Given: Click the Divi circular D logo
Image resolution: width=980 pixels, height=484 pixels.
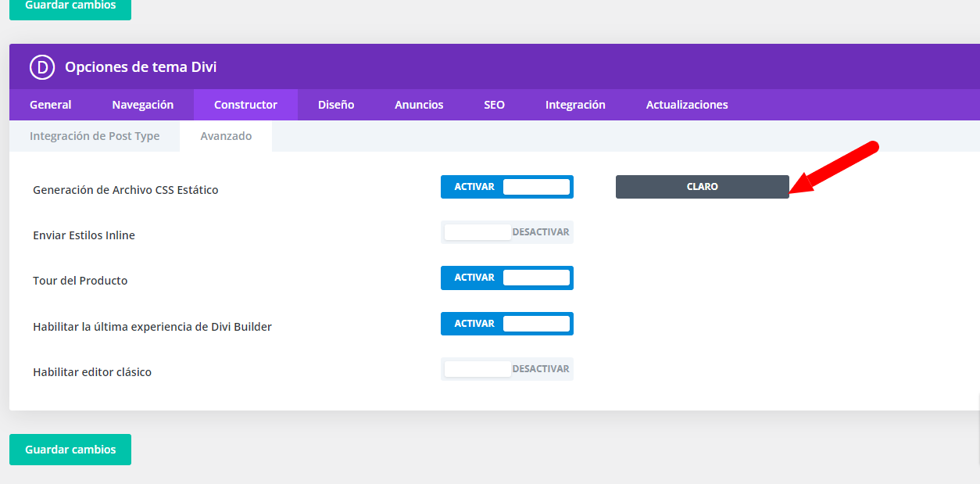Looking at the screenshot, I should coord(42,67).
